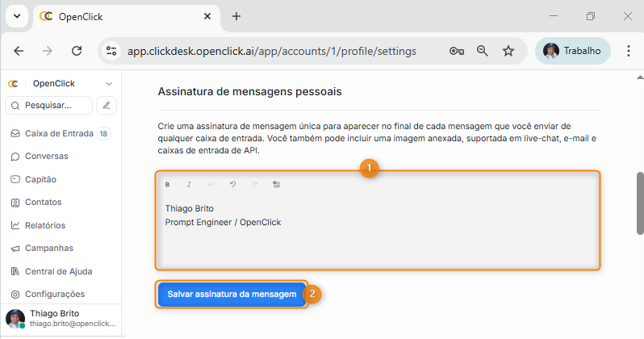
Task: Open Central de Ajuda from sidebar
Action: tap(60, 271)
